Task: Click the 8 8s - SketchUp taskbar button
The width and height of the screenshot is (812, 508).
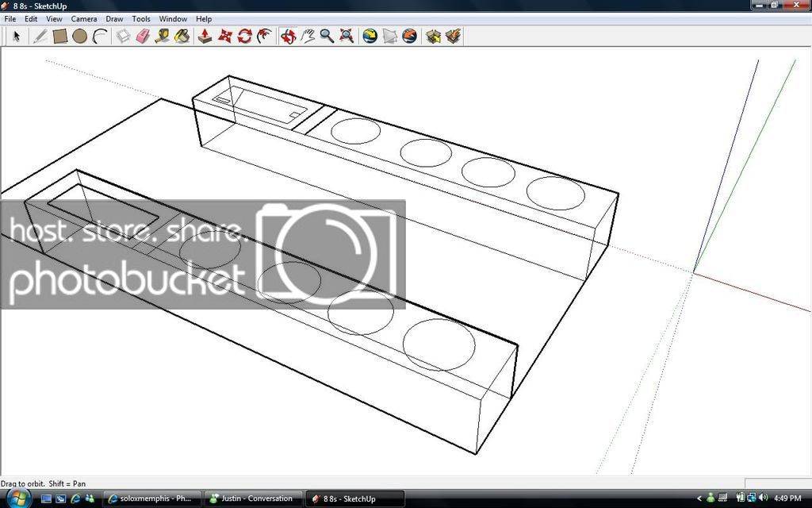Action: tap(354, 498)
